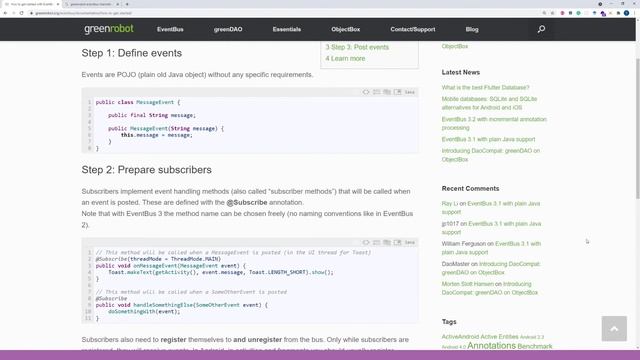Screen dimensions: 640x360
Task: Click the zoom magnifier icon in the address bar
Action: 544,13
